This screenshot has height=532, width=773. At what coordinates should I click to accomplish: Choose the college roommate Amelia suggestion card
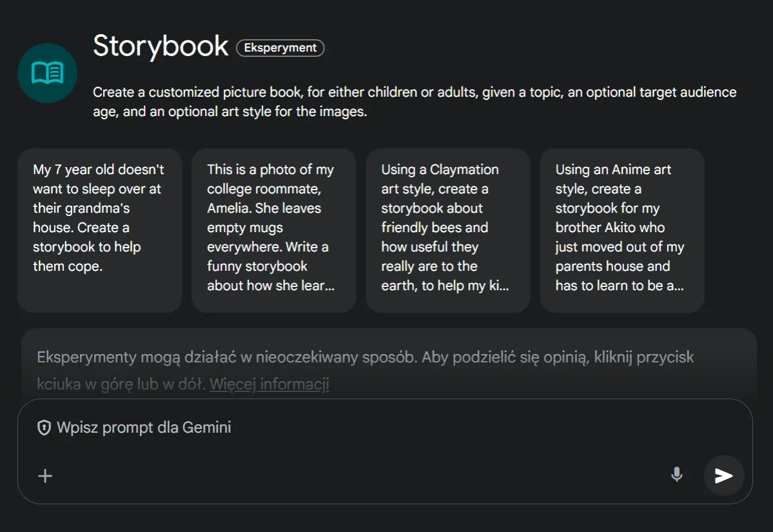click(x=273, y=230)
